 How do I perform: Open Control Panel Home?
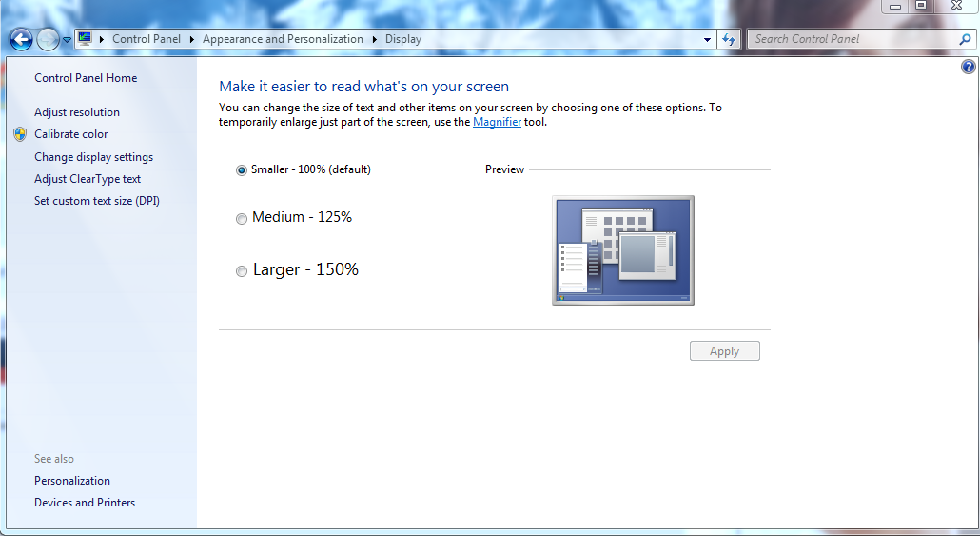pyautogui.click(x=86, y=77)
